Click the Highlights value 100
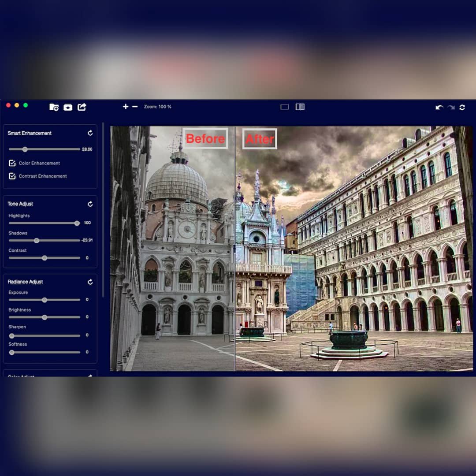The width and height of the screenshot is (476, 476). (x=87, y=223)
